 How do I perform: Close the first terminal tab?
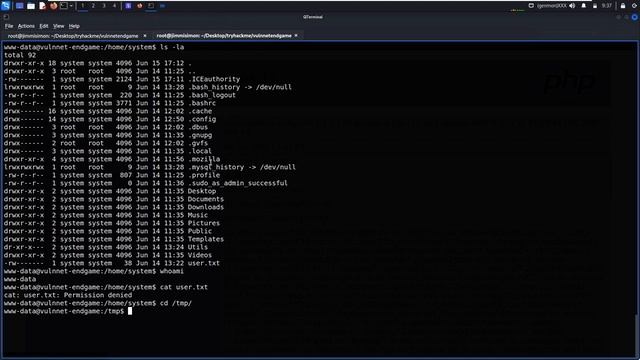point(145,36)
